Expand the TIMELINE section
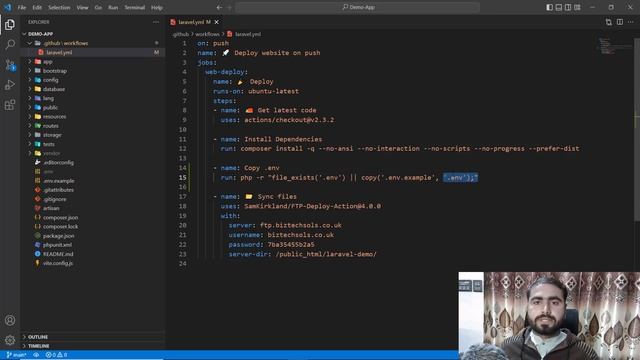The height and width of the screenshot is (360, 640). point(92,346)
